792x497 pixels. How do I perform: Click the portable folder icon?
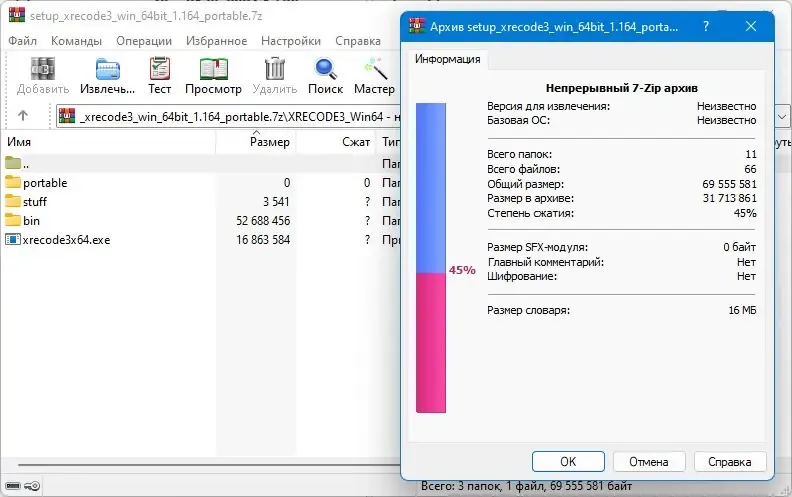pyautogui.click(x=13, y=182)
